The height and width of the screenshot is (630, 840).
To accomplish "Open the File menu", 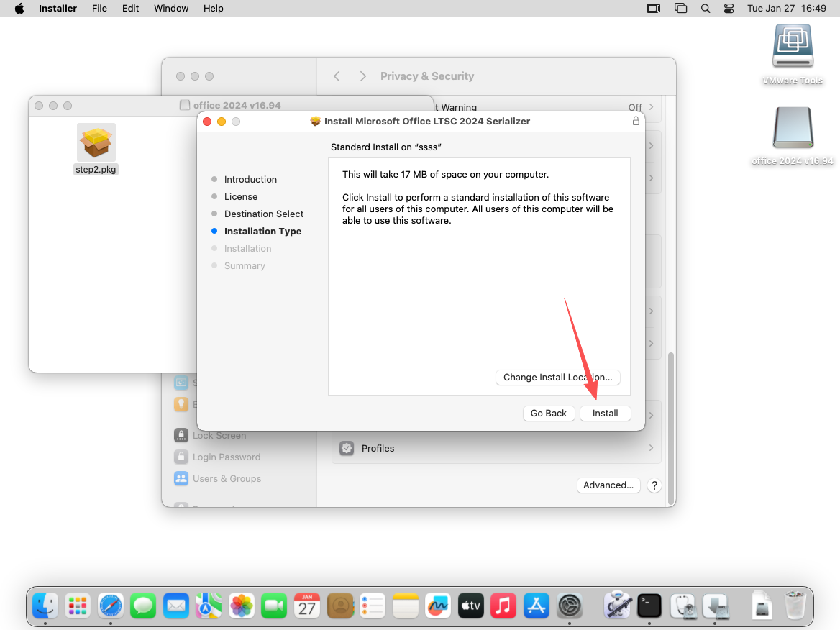I will click(99, 9).
